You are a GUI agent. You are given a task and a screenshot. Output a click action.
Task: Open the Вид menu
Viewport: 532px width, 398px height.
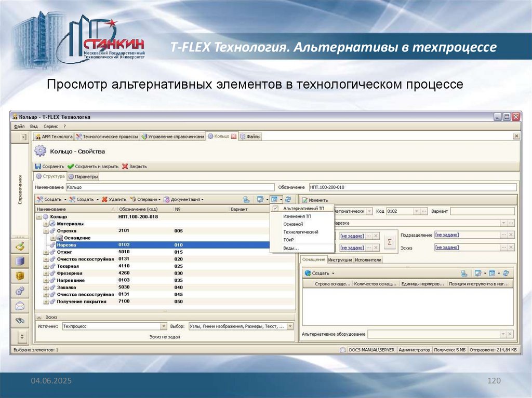(x=34, y=127)
